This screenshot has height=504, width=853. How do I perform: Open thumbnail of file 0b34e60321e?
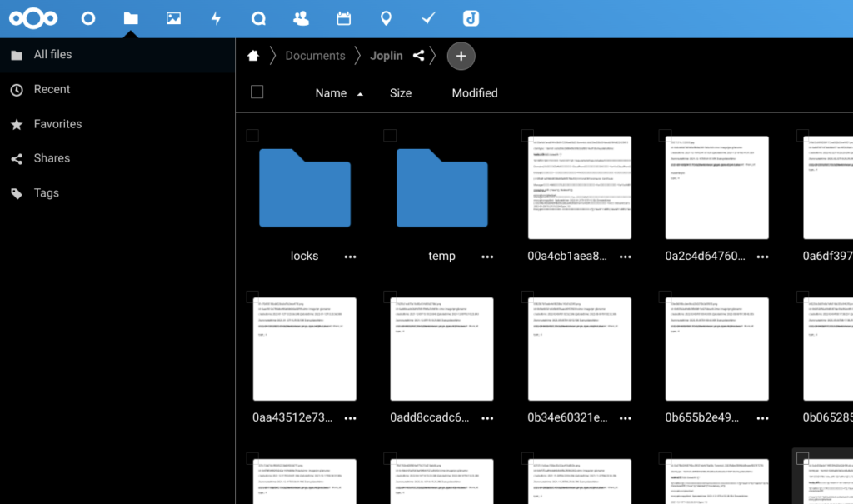tap(580, 349)
